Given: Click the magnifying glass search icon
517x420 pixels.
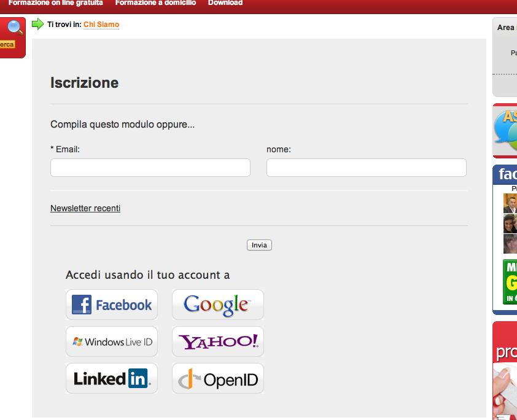Looking at the screenshot, I should coord(15,28).
